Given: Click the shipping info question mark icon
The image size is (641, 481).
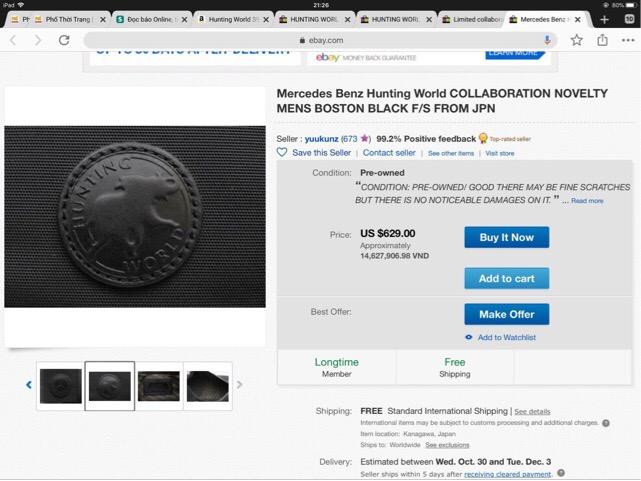Looking at the screenshot, I should click(606, 423).
